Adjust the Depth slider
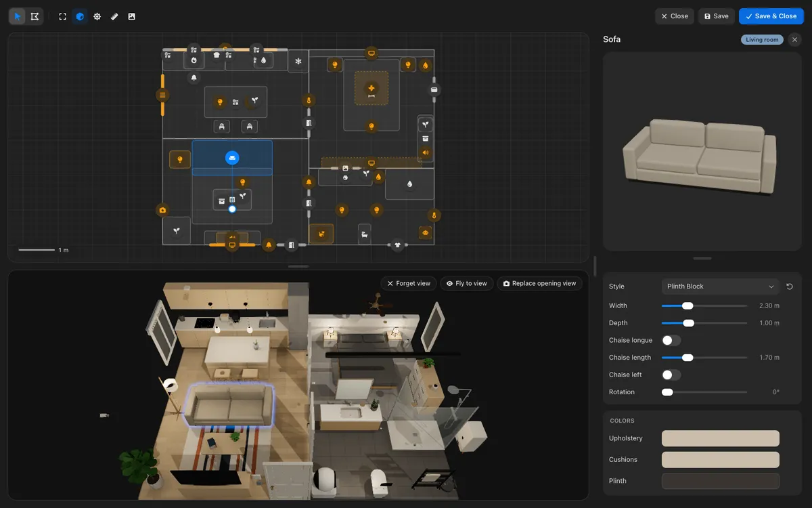The height and width of the screenshot is (508, 812). pos(704,323)
